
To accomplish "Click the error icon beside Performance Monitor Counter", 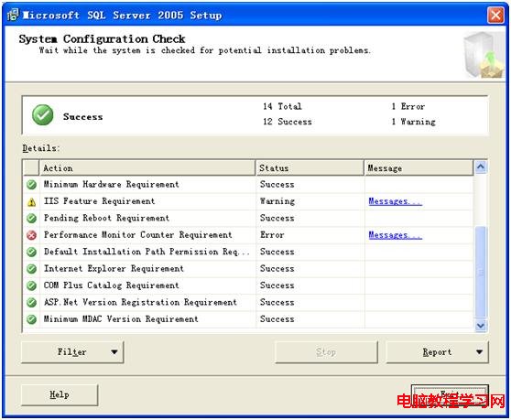I will click(x=31, y=235).
